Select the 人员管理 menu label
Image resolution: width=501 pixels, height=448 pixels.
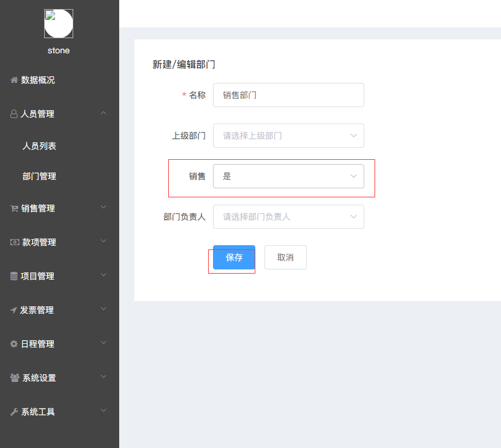pos(37,114)
